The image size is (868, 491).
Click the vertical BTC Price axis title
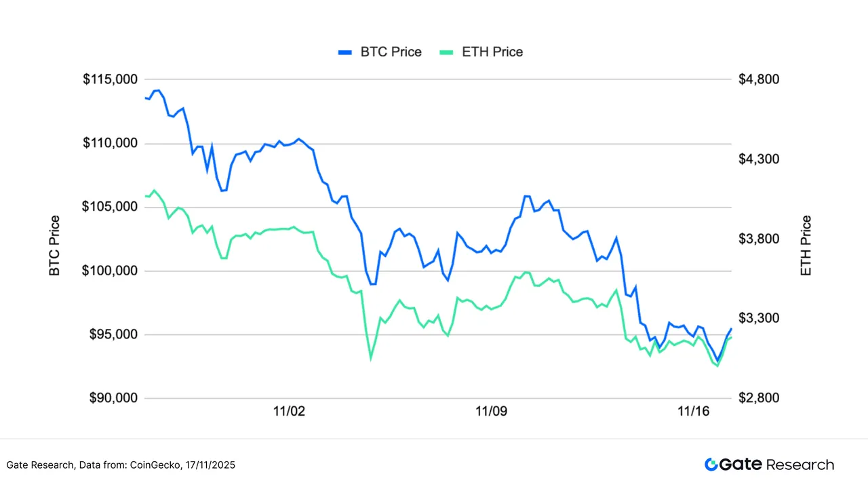55,245
